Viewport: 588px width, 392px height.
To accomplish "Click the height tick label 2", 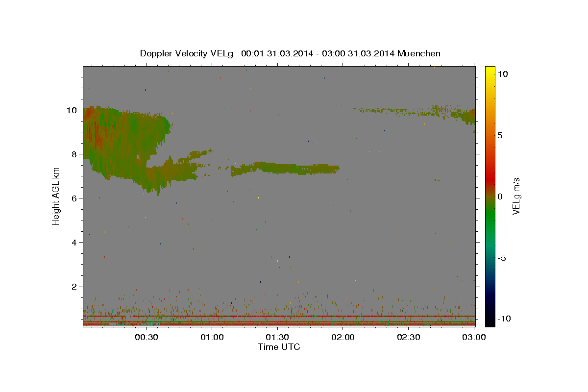I will 74,287.
